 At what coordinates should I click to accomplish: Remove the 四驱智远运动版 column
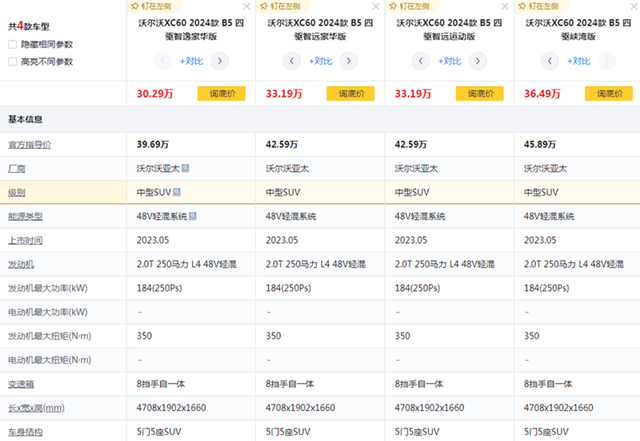coord(505,6)
